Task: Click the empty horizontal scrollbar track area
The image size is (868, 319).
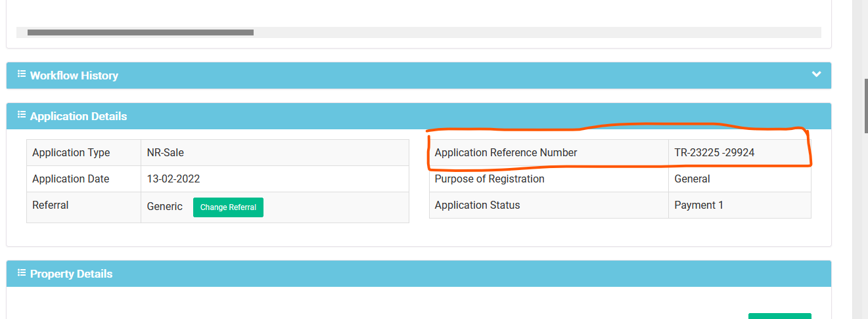Action: [x=537, y=32]
